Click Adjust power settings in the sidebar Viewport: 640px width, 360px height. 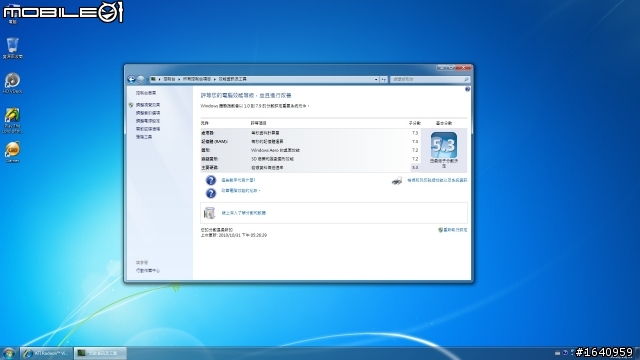(x=148, y=121)
